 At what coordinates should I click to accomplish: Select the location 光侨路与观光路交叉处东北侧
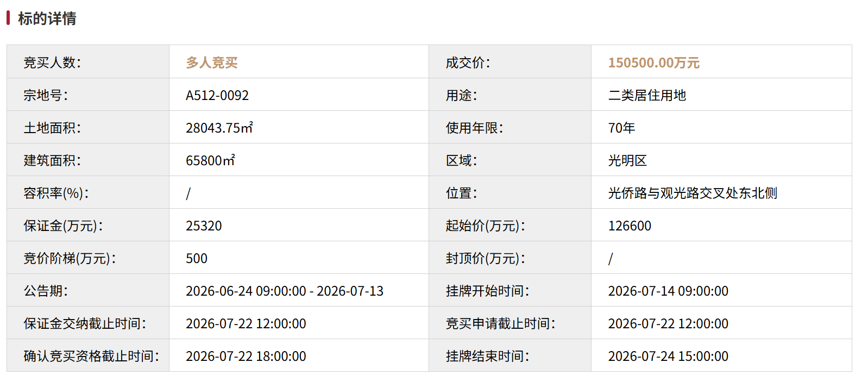click(693, 193)
